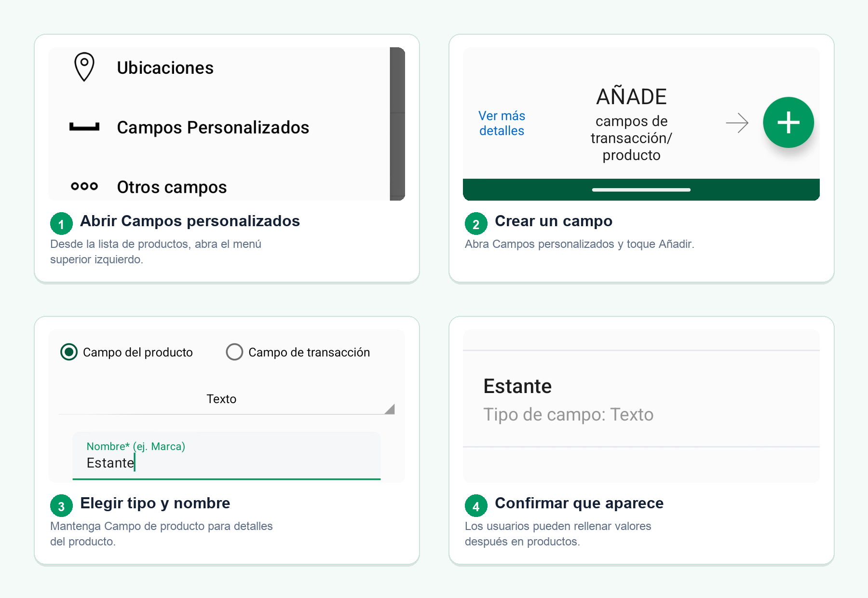Click the 'Elegir tipo y nombre' heading
The image size is (868, 598).
[x=155, y=503]
